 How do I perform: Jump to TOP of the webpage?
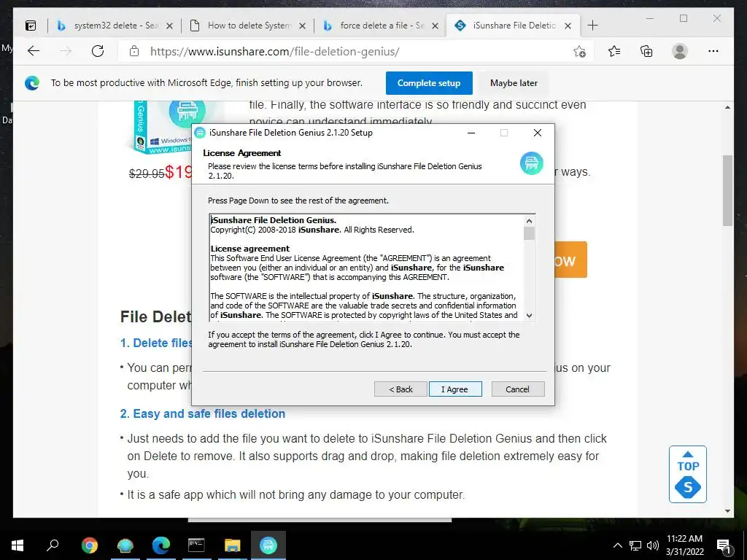pyautogui.click(x=688, y=461)
